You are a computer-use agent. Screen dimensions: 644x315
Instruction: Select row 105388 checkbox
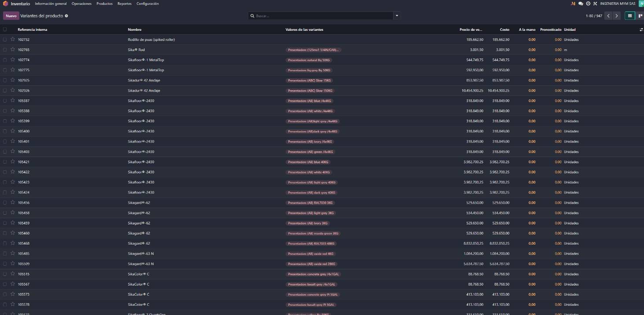(x=5, y=111)
